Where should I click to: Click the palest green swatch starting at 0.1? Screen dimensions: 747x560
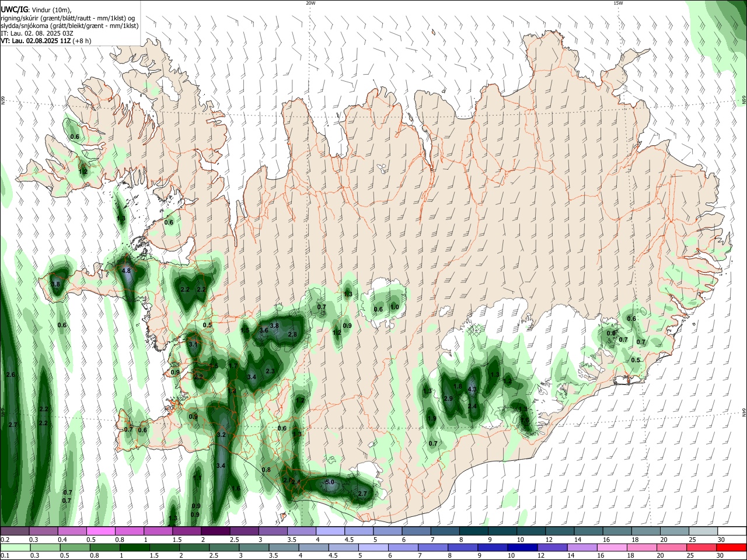click(x=15, y=547)
